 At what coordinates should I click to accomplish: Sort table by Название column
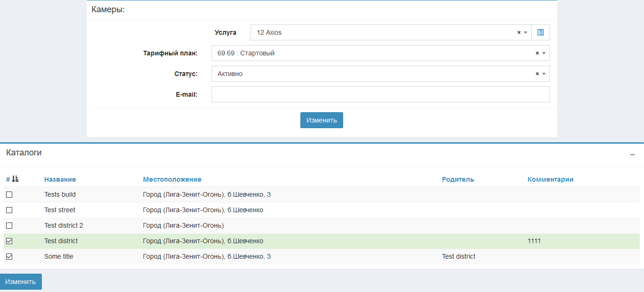tap(60, 179)
